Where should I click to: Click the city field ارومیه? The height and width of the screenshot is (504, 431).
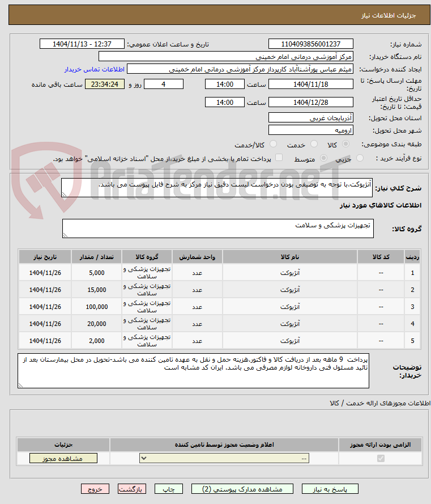click(x=310, y=130)
